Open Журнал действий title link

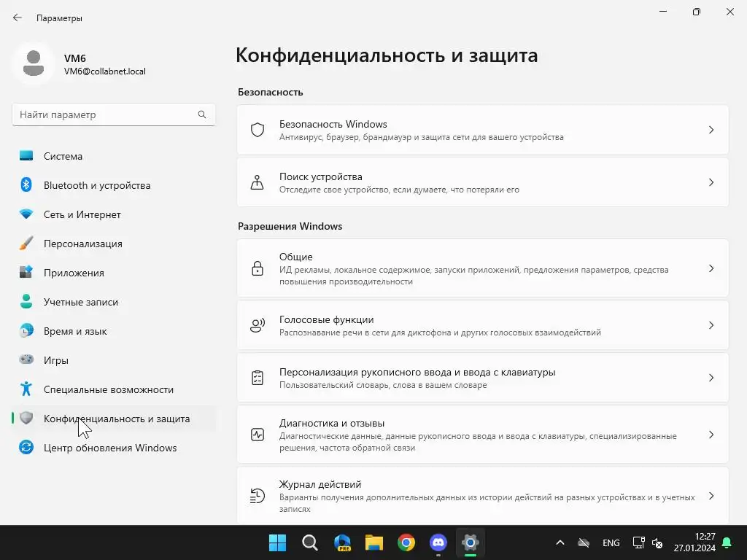coord(320,484)
